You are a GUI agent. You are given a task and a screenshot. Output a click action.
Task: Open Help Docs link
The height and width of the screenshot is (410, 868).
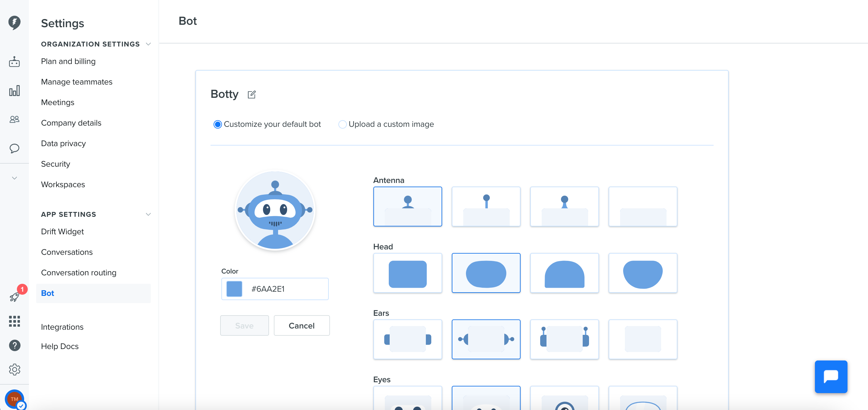(x=60, y=346)
